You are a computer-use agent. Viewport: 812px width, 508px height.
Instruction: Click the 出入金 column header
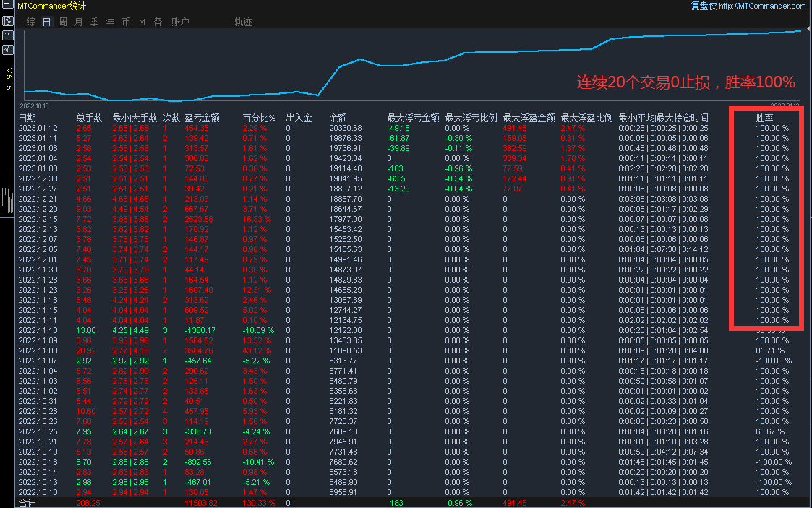299,118
